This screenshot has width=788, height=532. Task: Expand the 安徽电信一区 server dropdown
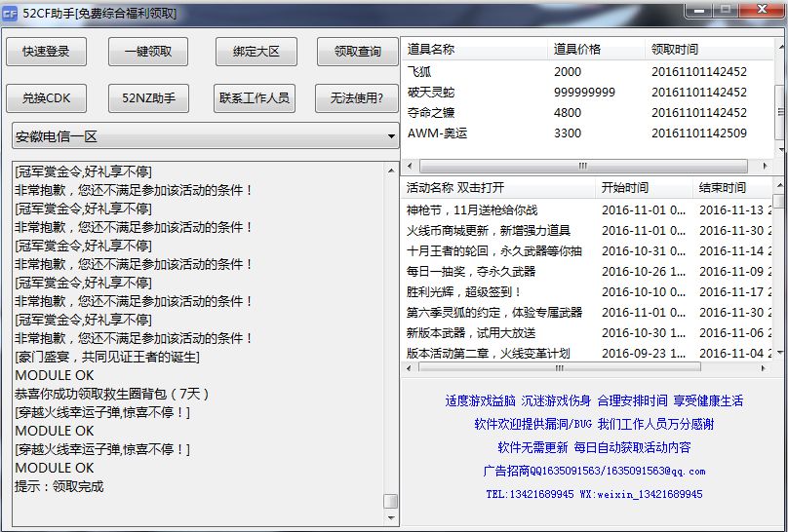(206, 136)
